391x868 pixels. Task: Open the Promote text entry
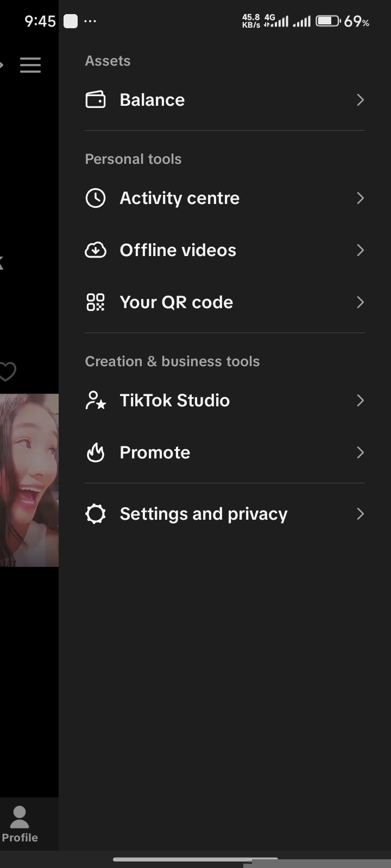155,452
